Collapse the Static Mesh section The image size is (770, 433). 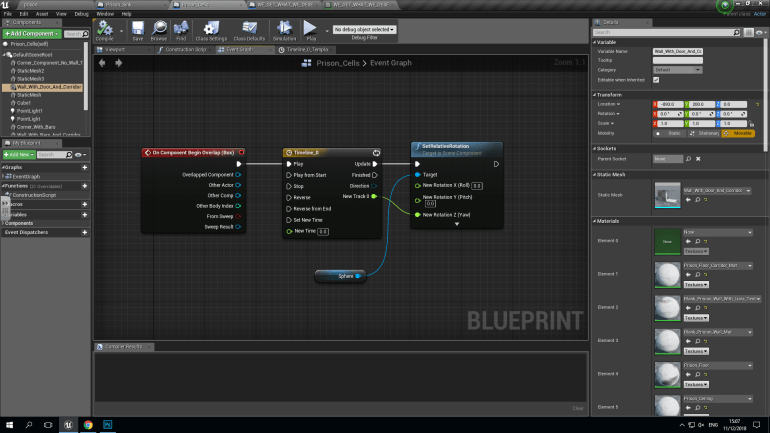click(x=594, y=174)
